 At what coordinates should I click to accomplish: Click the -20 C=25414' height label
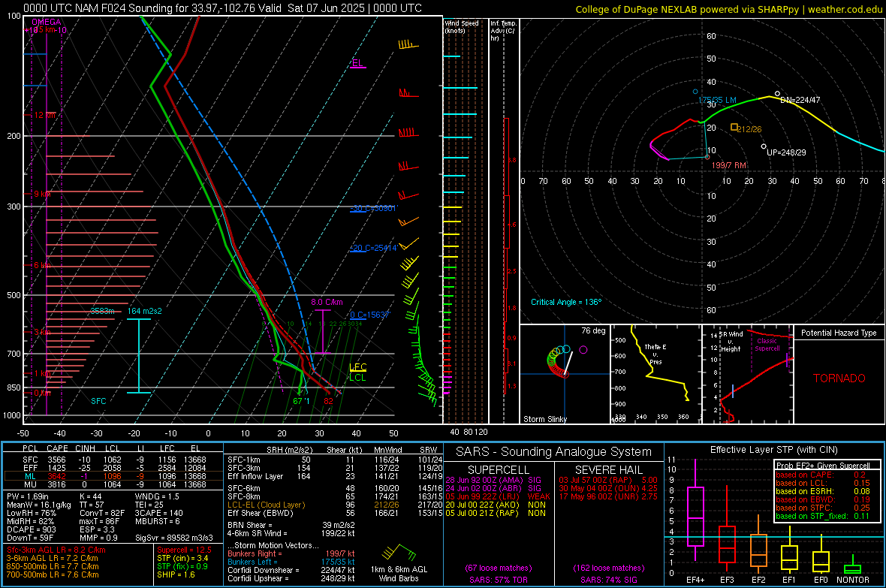click(x=373, y=248)
